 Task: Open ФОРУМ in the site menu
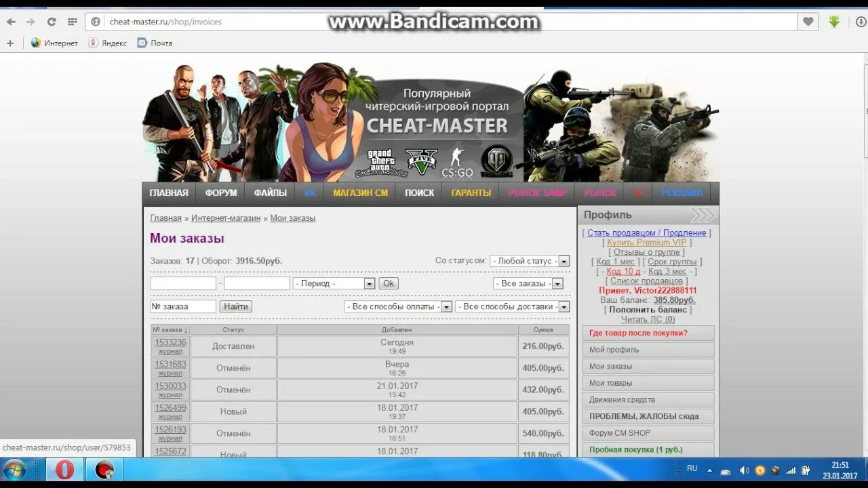coord(221,193)
